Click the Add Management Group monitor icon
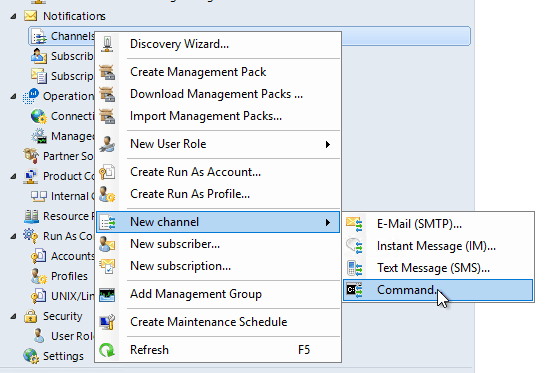 (107, 294)
